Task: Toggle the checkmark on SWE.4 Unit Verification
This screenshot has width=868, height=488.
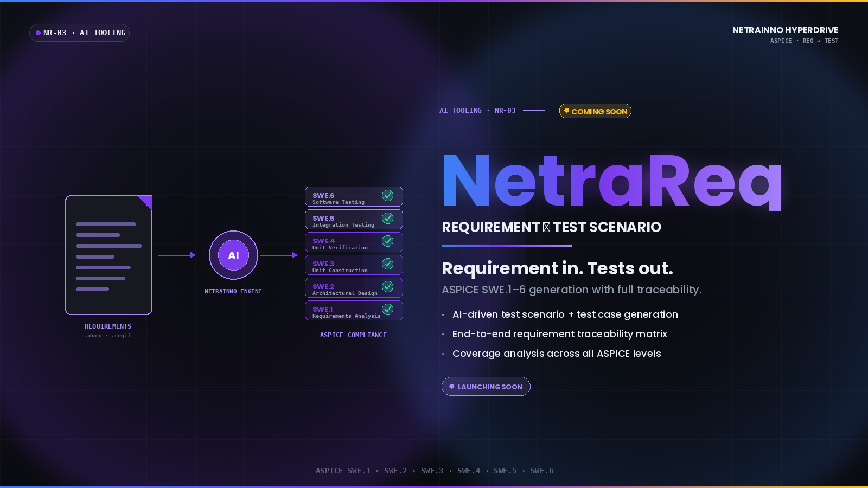Action: click(387, 241)
